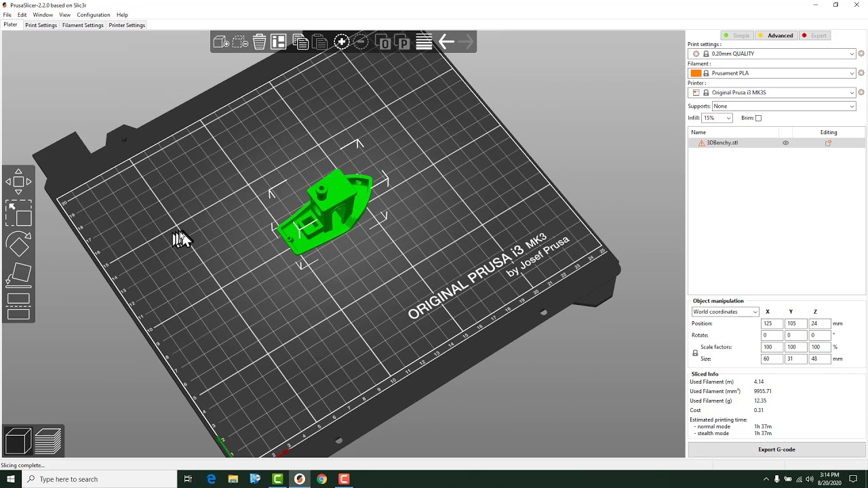The height and width of the screenshot is (488, 868).
Task: Select Advanced mode
Action: [775, 35]
